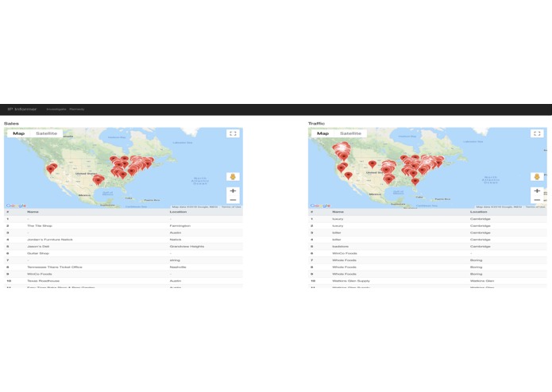
Task: Click Google logo on Sales map
Action: point(16,206)
